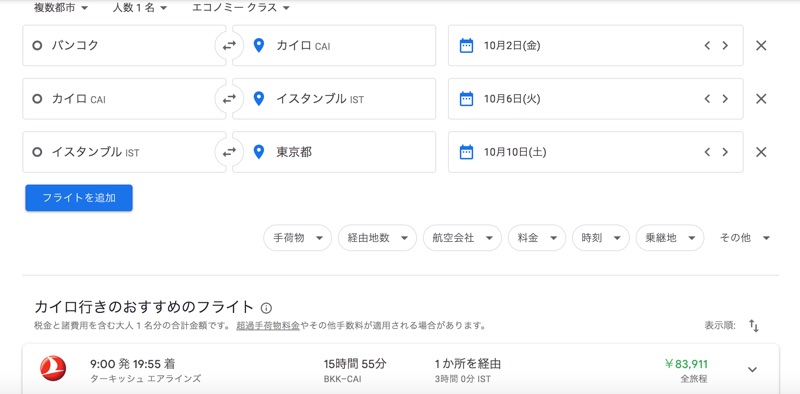Screen dimensions: 800x394
Task: Go to next day for 10月10日(土)
Action: (725, 152)
